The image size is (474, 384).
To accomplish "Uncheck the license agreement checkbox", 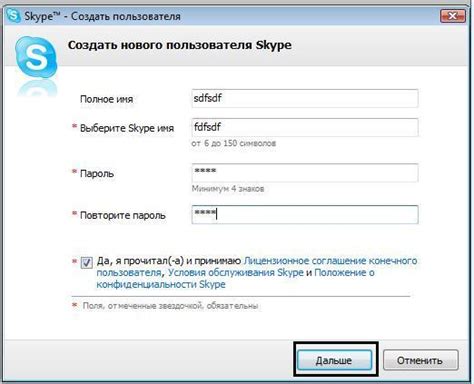I will point(87,263).
